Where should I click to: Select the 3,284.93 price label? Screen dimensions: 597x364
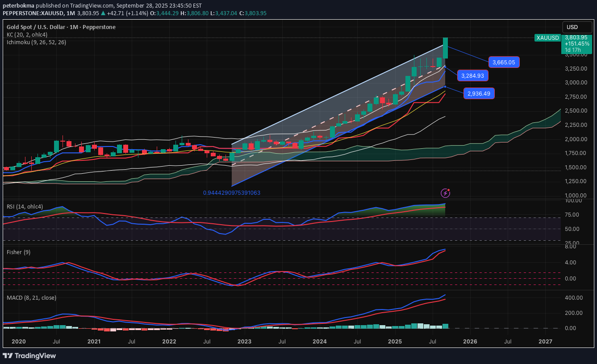pos(472,75)
